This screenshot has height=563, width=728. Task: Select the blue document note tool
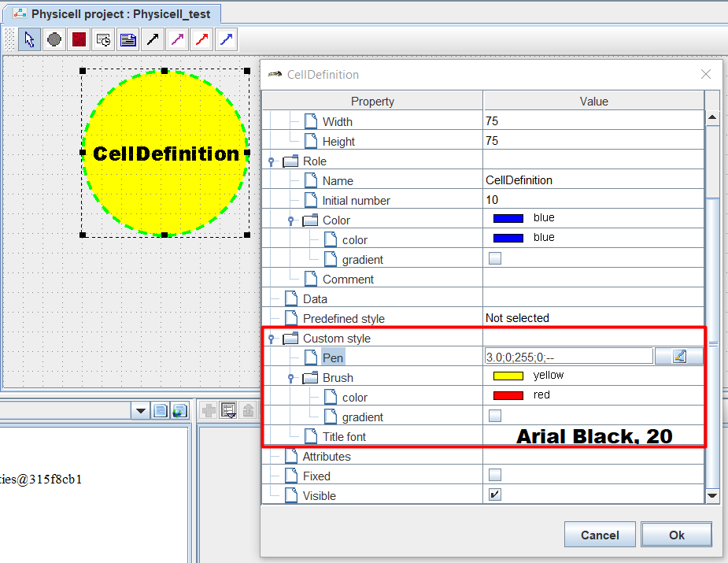point(127,39)
